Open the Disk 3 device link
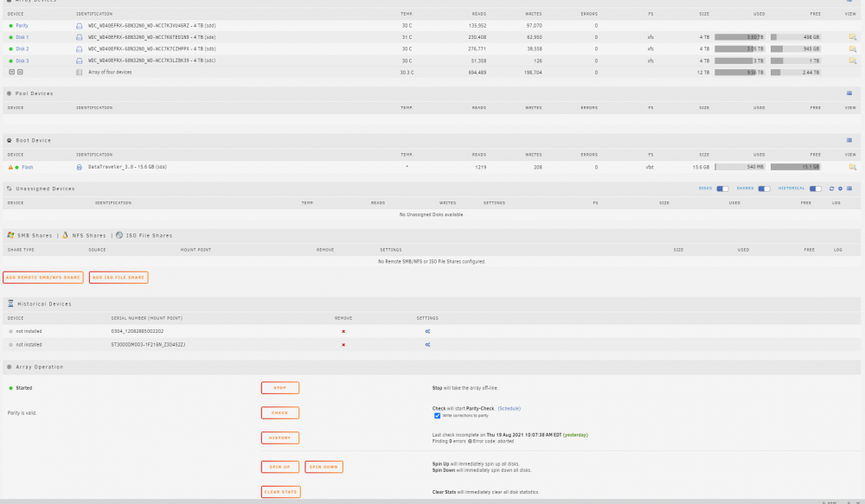This screenshot has width=865, height=504. coord(22,61)
